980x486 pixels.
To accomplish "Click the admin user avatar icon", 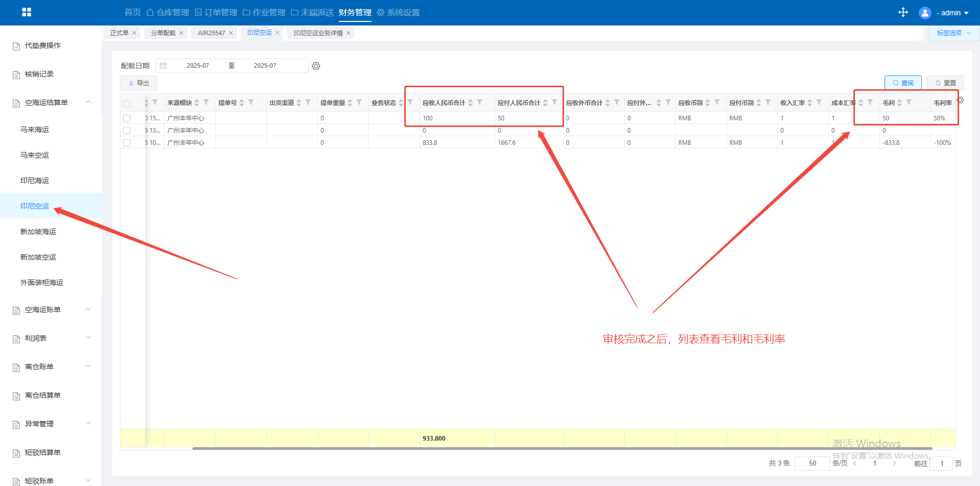I will point(924,13).
